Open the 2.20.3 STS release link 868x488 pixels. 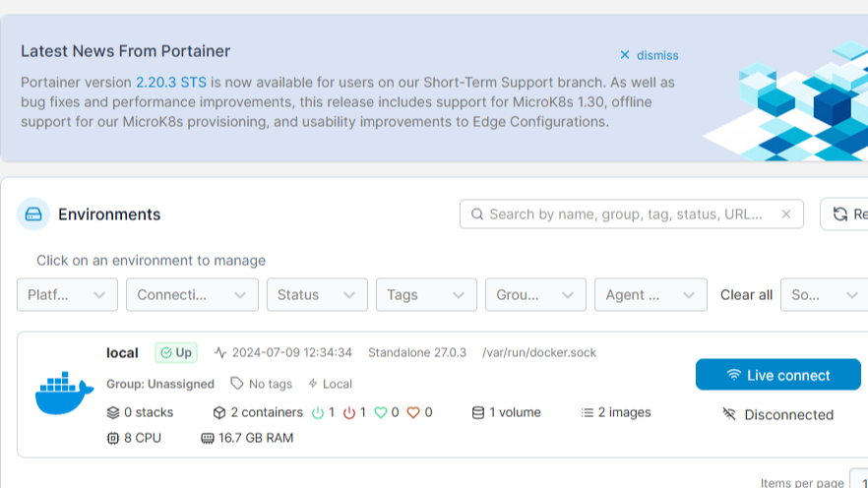point(171,83)
